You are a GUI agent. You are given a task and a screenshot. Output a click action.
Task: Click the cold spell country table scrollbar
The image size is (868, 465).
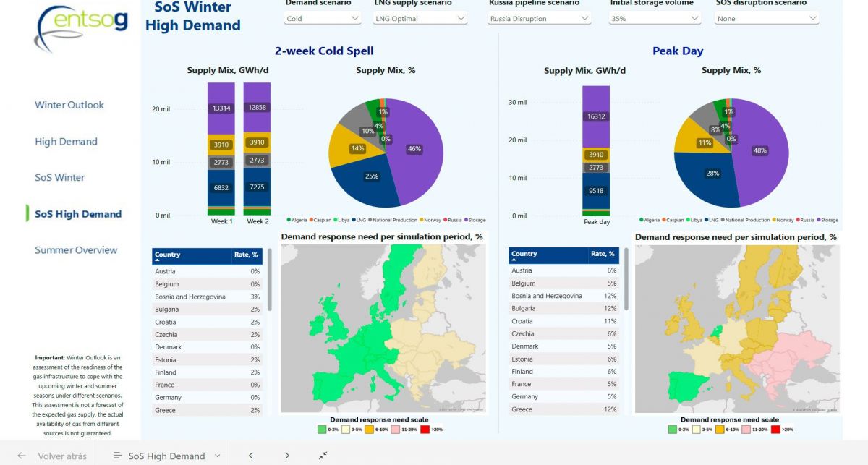[270, 281]
